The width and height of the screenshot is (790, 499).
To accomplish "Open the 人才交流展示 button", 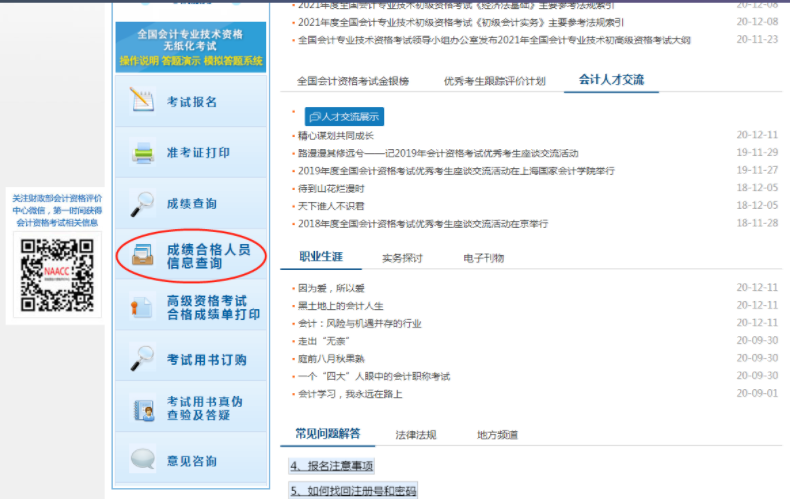I will pyautogui.click(x=343, y=117).
